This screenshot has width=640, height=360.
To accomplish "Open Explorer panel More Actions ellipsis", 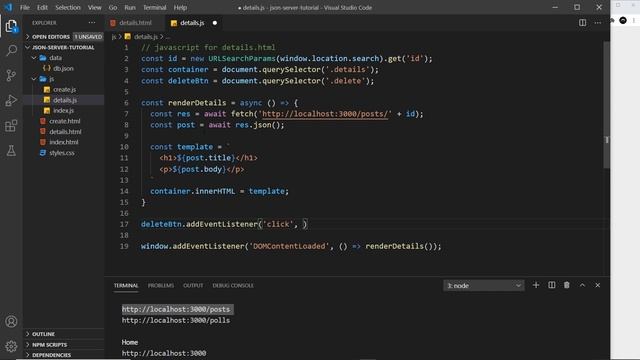I will [92, 23].
